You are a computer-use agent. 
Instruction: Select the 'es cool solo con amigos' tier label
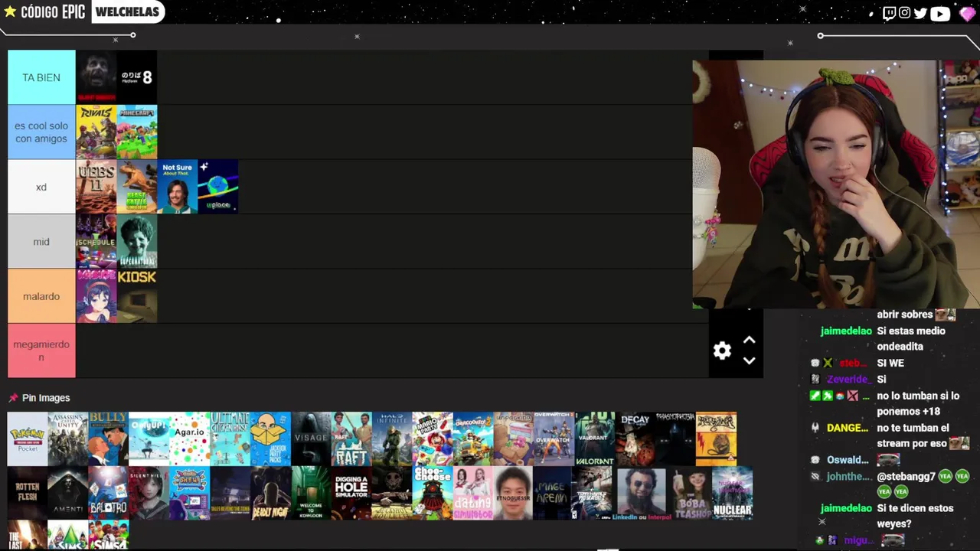[41, 132]
